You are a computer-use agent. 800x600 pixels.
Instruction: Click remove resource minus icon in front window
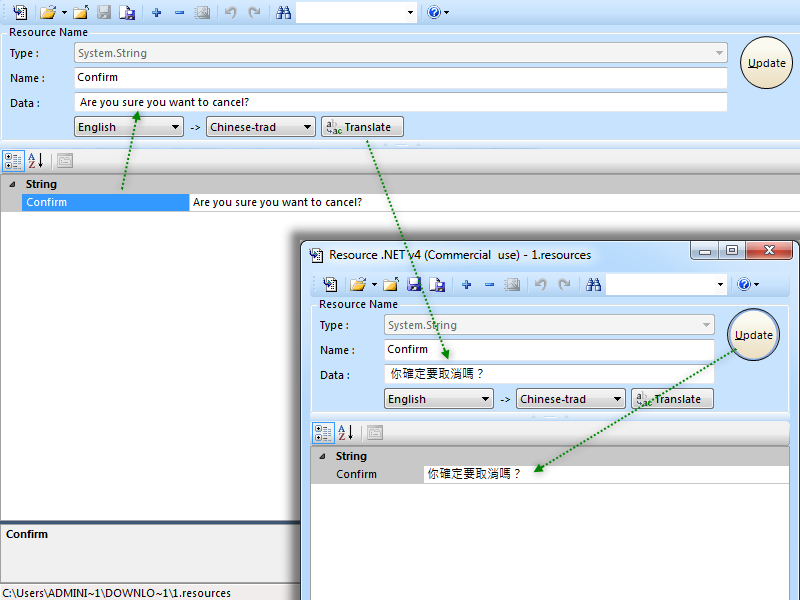click(489, 284)
